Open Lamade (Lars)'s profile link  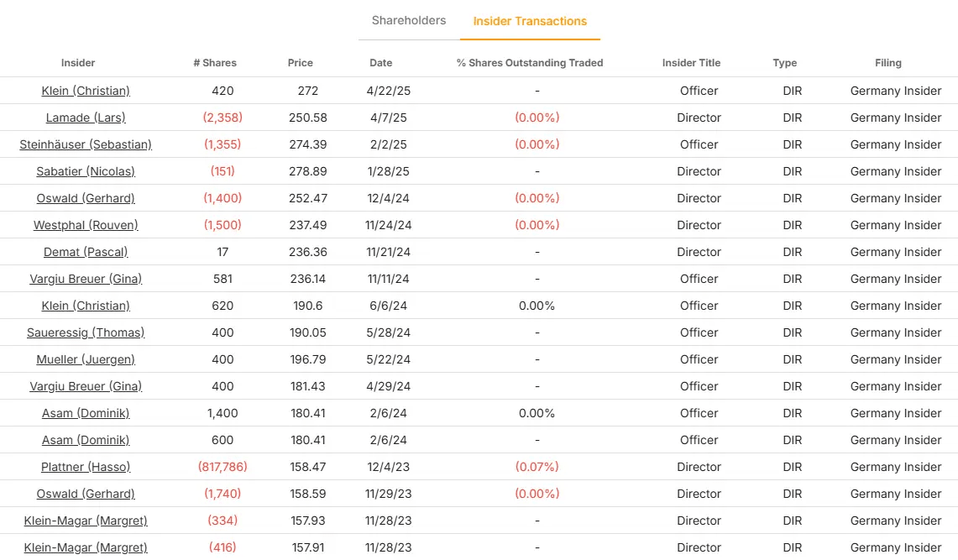85,118
